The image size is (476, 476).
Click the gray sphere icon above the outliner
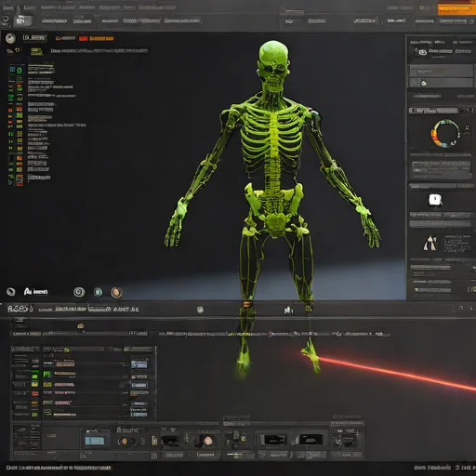pos(10,38)
